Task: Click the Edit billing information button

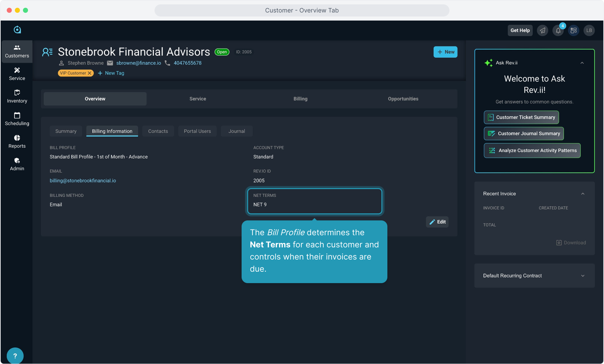Action: point(437,222)
